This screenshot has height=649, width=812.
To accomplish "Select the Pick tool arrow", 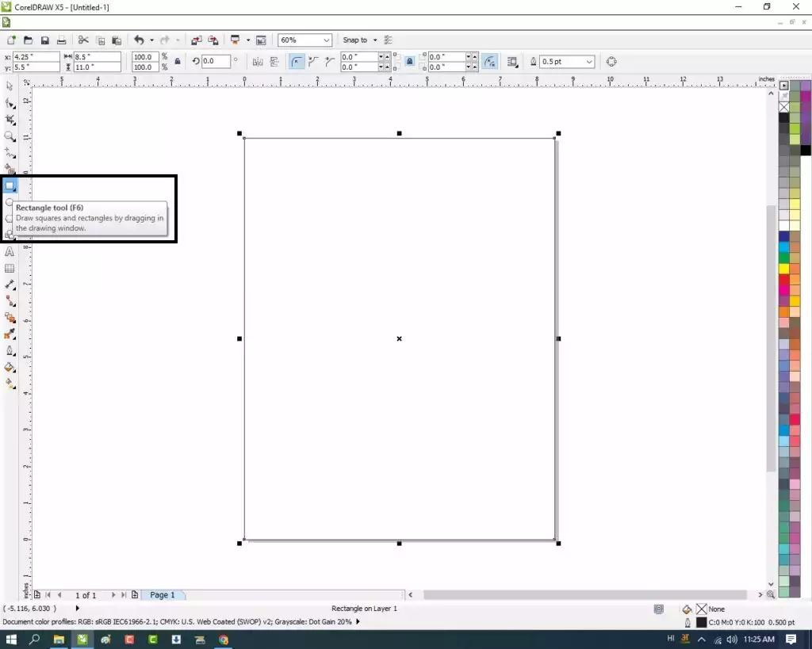I will point(10,86).
